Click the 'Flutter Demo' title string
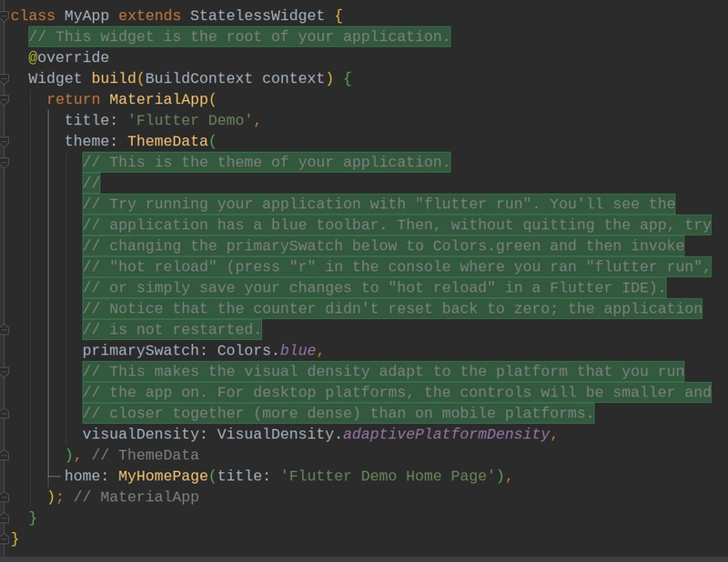This screenshot has height=562, width=728. [x=190, y=120]
